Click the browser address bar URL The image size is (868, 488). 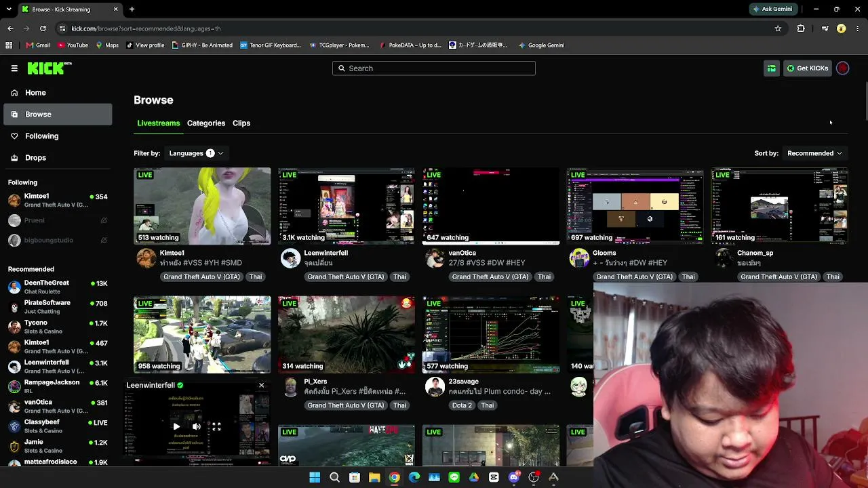[x=146, y=28]
